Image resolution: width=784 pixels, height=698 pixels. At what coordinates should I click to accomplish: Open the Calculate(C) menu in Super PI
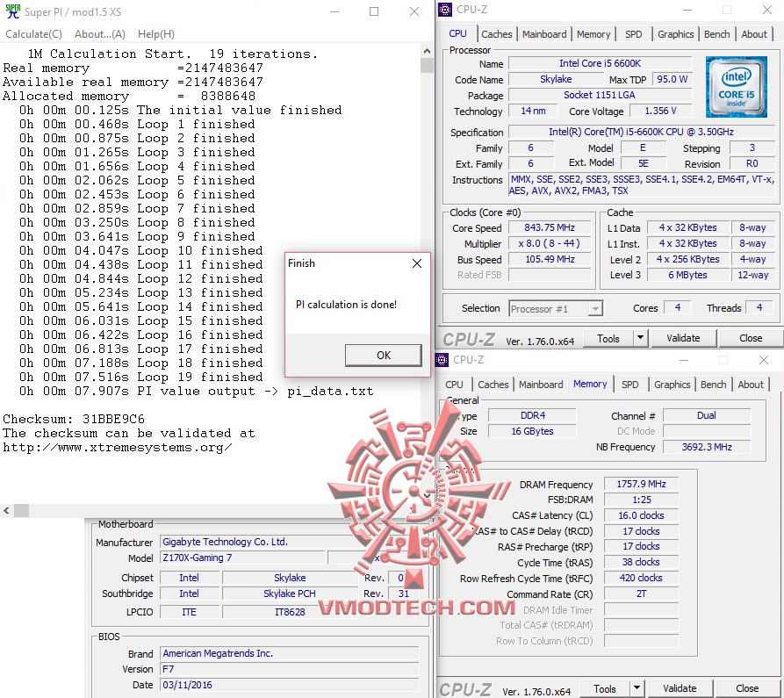[x=33, y=34]
